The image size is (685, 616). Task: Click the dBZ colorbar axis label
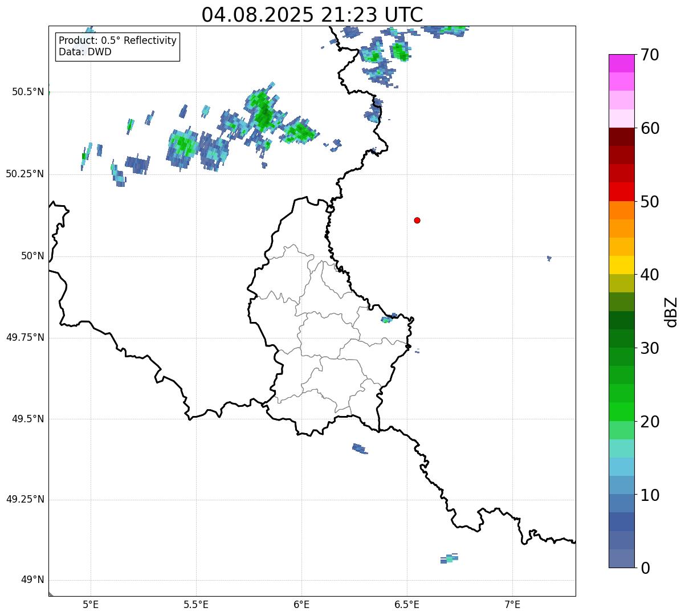(x=671, y=312)
